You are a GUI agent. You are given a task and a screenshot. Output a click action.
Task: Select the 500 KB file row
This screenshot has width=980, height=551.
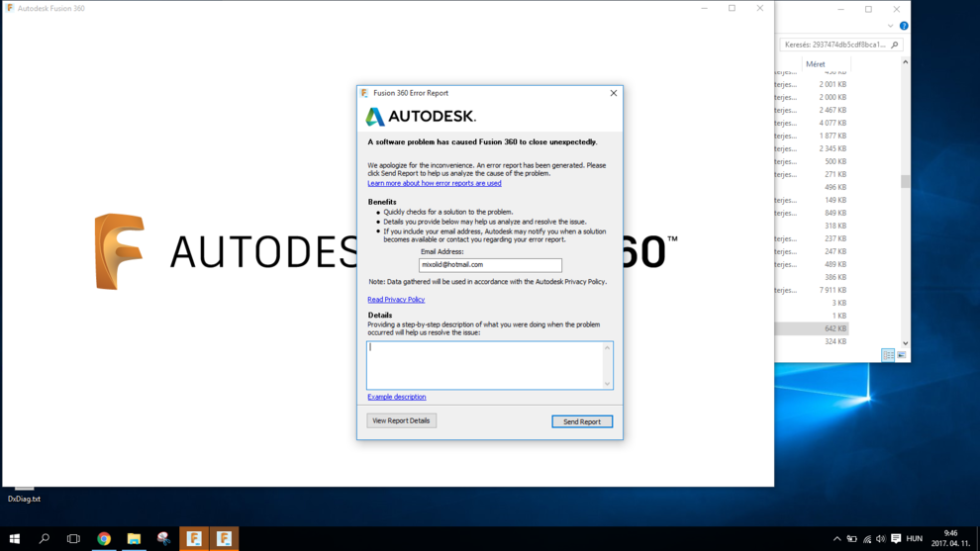[x=812, y=161]
